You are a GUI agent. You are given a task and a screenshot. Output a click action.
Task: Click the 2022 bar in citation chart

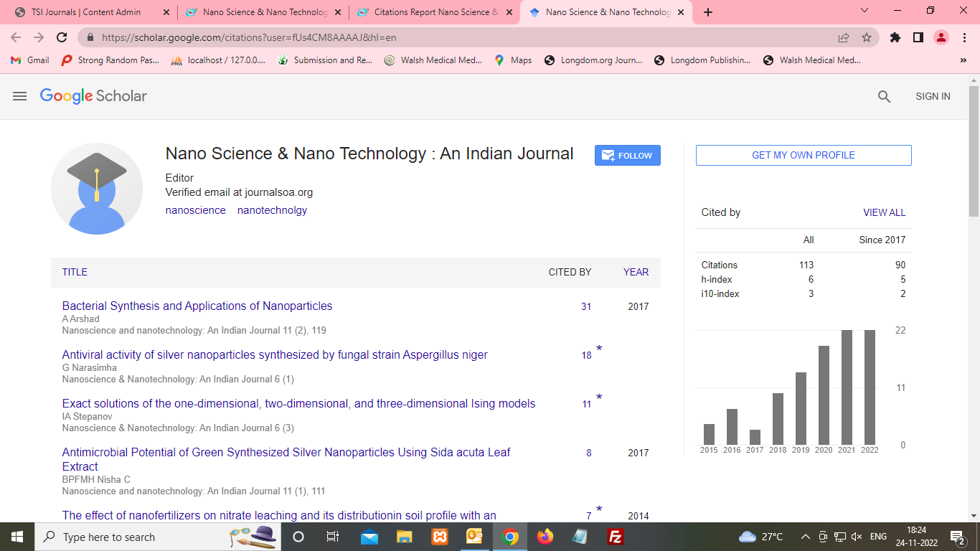870,387
